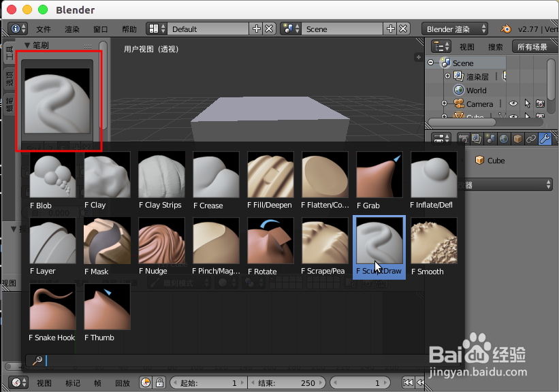Choose the F Scrape/Peaks brush
Viewport: 559px width, 392px height.
click(325, 246)
